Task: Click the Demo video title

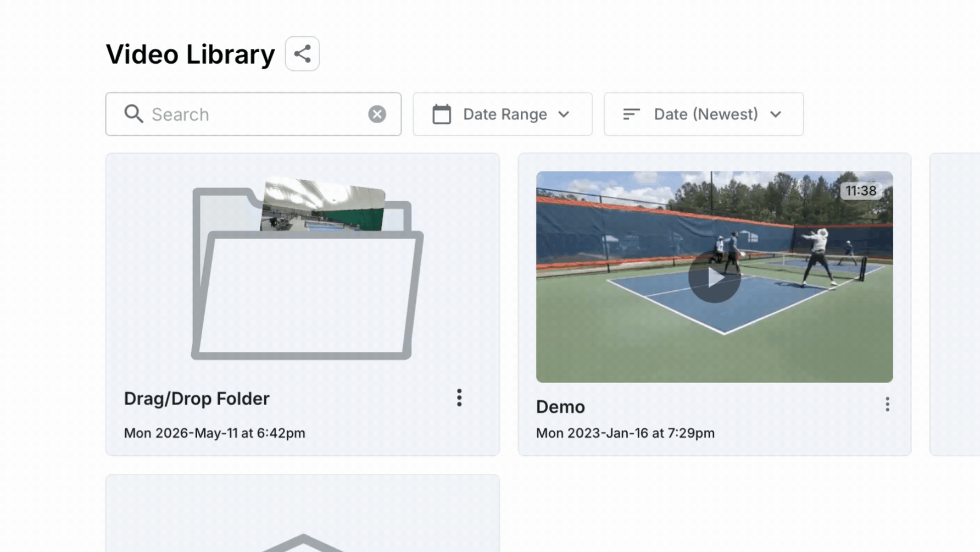Action: point(560,407)
